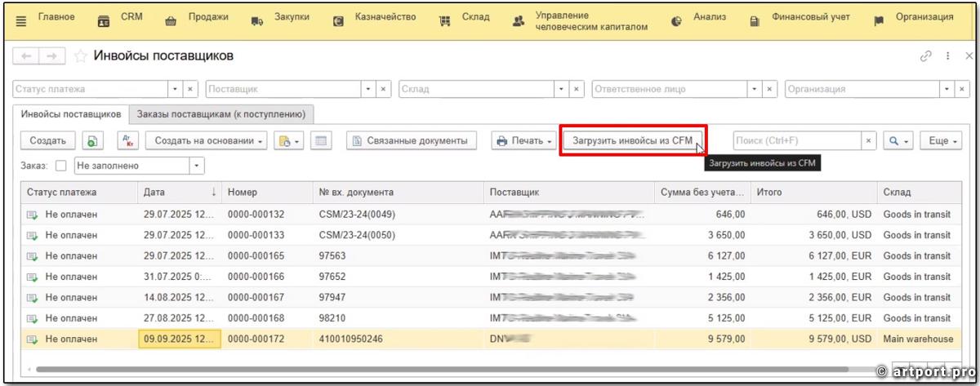Open the Создать на основании dropdown

[210, 141]
